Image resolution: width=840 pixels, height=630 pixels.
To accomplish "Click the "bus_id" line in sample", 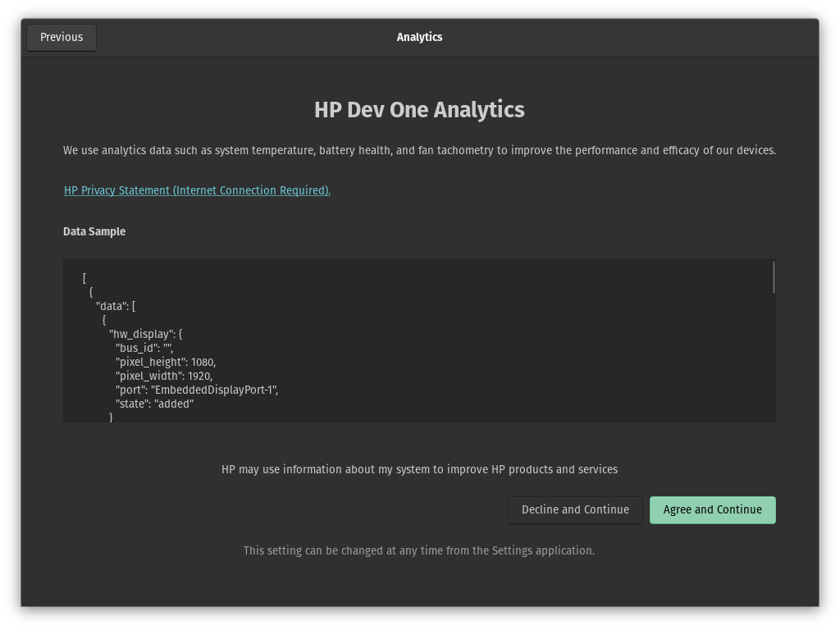I will [144, 348].
